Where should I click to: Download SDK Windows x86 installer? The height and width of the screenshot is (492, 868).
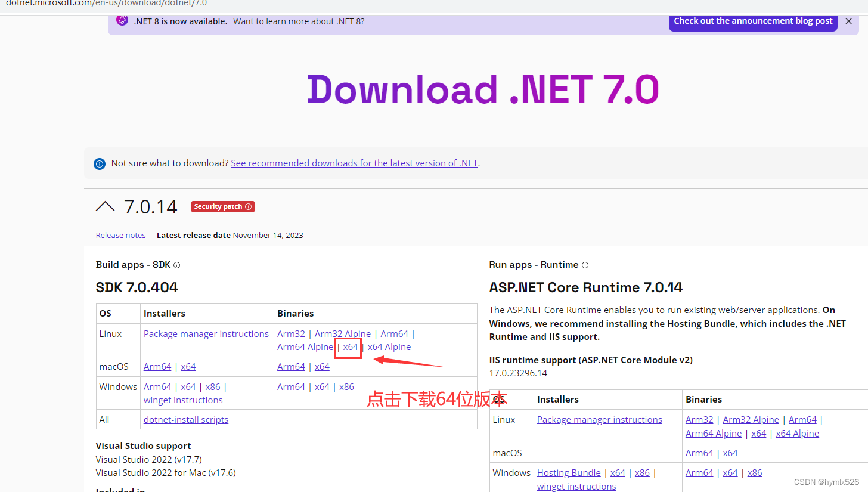213,386
